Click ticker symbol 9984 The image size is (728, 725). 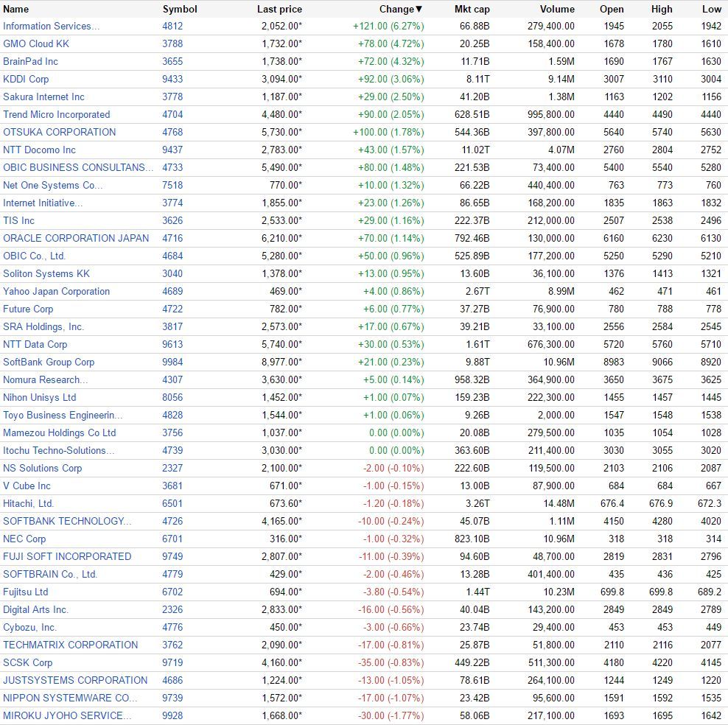click(x=172, y=362)
